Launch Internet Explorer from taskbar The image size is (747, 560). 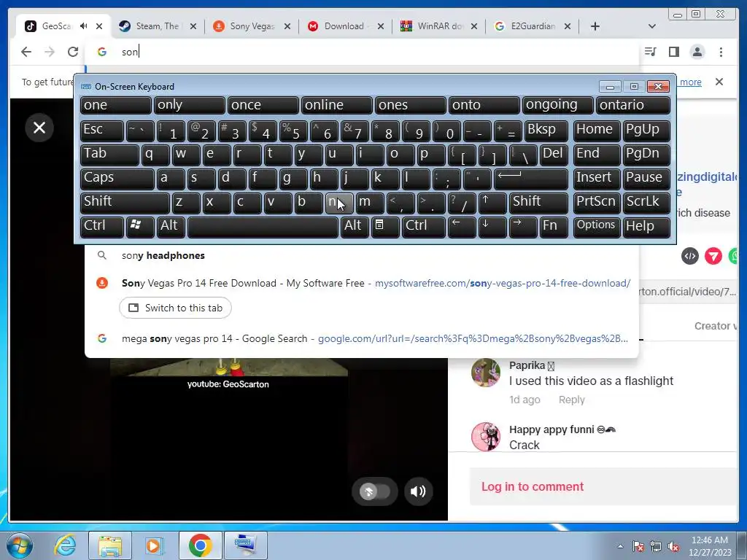pyautogui.click(x=64, y=545)
